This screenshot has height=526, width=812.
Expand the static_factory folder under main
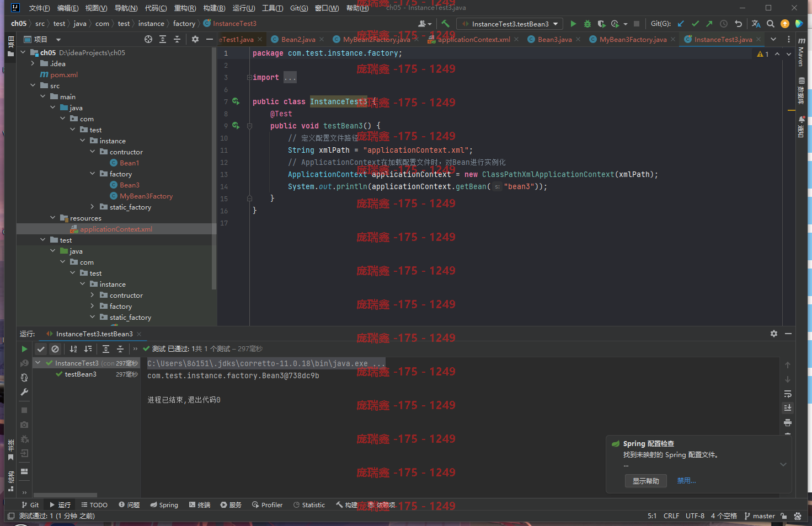(x=92, y=207)
